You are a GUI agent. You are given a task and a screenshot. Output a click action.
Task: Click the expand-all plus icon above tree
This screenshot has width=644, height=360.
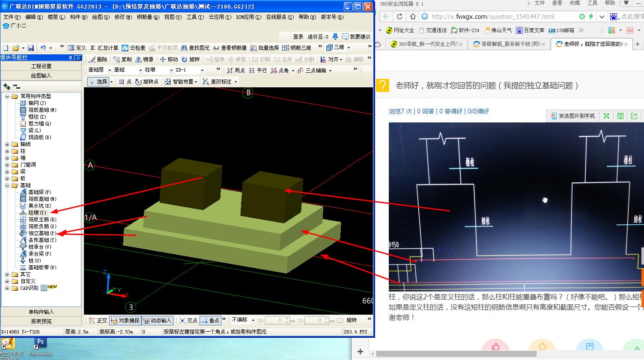point(7,87)
